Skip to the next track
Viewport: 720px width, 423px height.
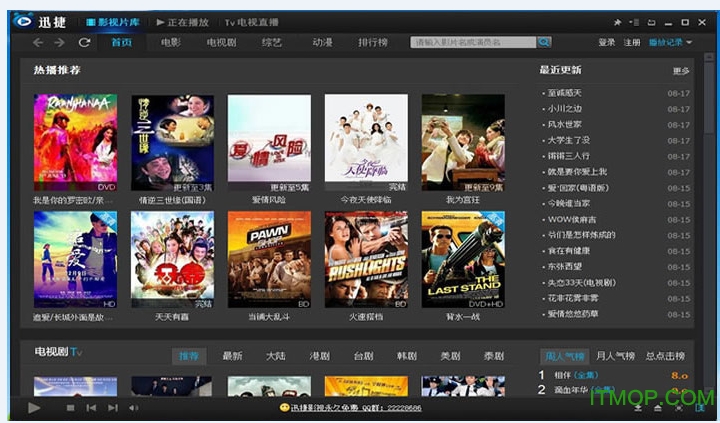[112, 407]
